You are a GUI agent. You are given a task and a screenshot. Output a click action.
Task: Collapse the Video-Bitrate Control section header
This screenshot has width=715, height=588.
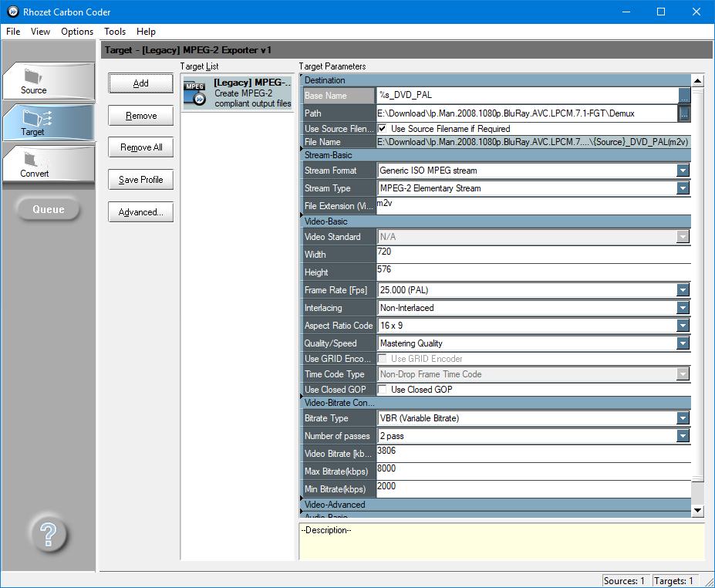pos(495,403)
